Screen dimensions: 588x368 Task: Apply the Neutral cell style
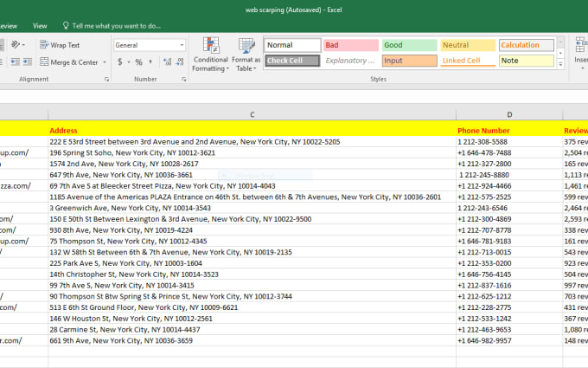click(468, 45)
